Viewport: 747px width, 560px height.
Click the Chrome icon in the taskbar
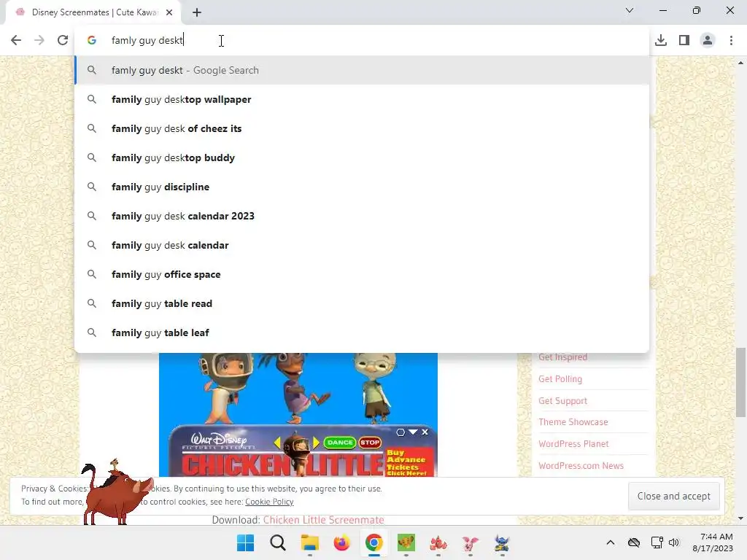click(x=374, y=542)
